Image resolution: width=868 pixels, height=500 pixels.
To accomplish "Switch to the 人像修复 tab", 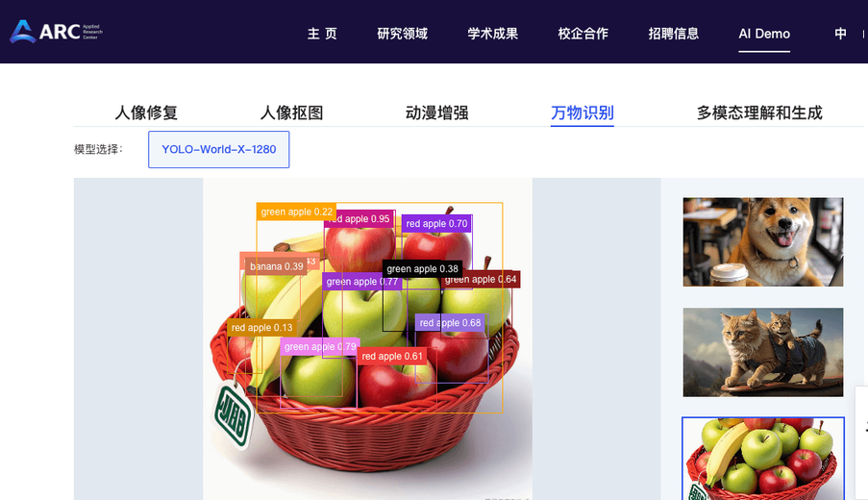I will pos(146,112).
